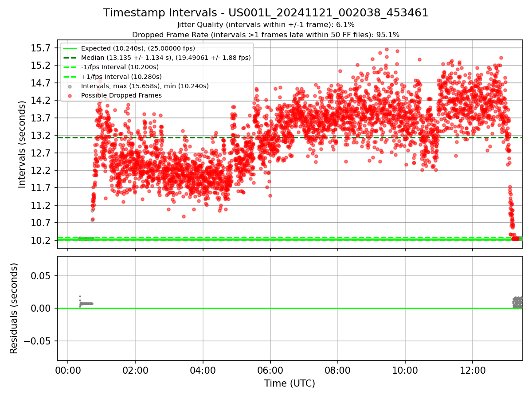The height and width of the screenshot is (399, 532).
Task: Click the 15.2 y-axis tick label
Action: point(41,65)
